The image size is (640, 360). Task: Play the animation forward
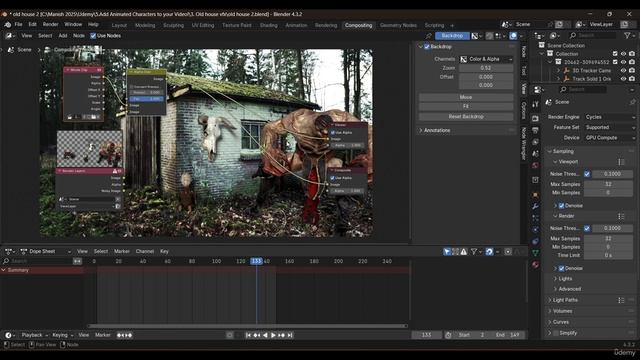coord(273,335)
